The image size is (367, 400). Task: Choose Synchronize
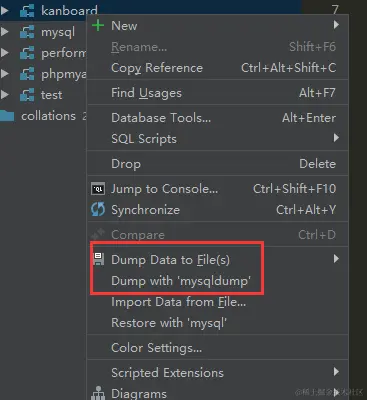[218, 210]
